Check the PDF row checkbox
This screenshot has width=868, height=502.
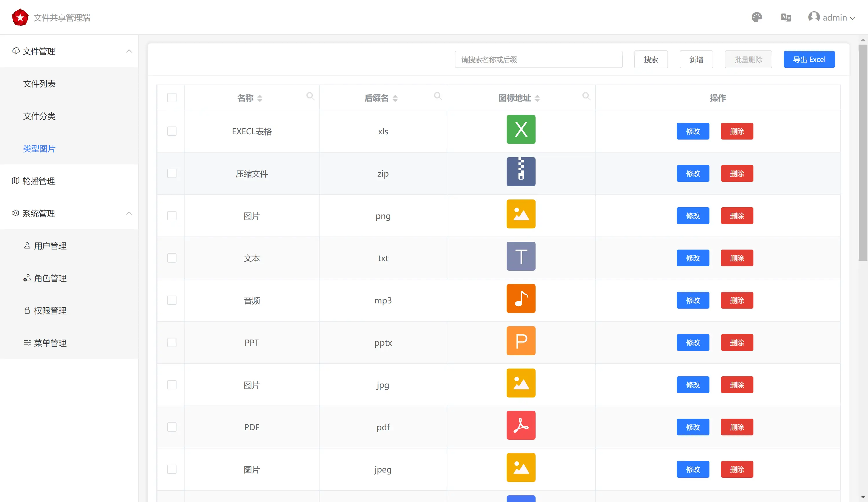172,427
